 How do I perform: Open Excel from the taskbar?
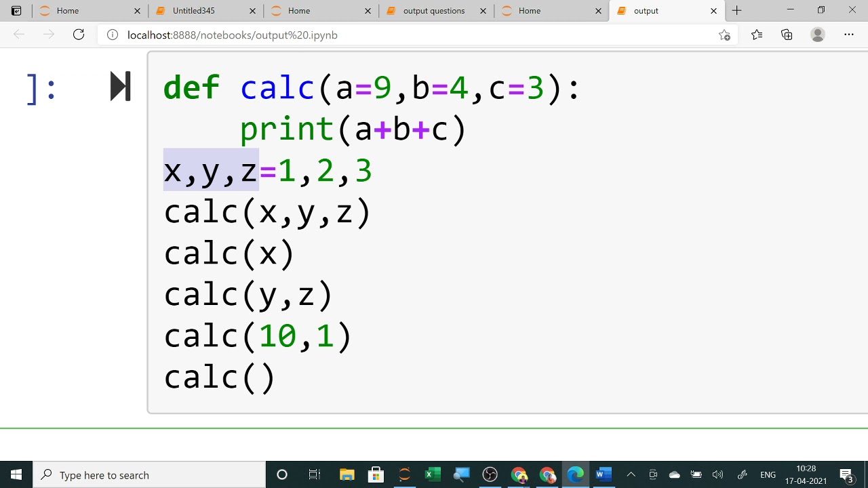433,474
